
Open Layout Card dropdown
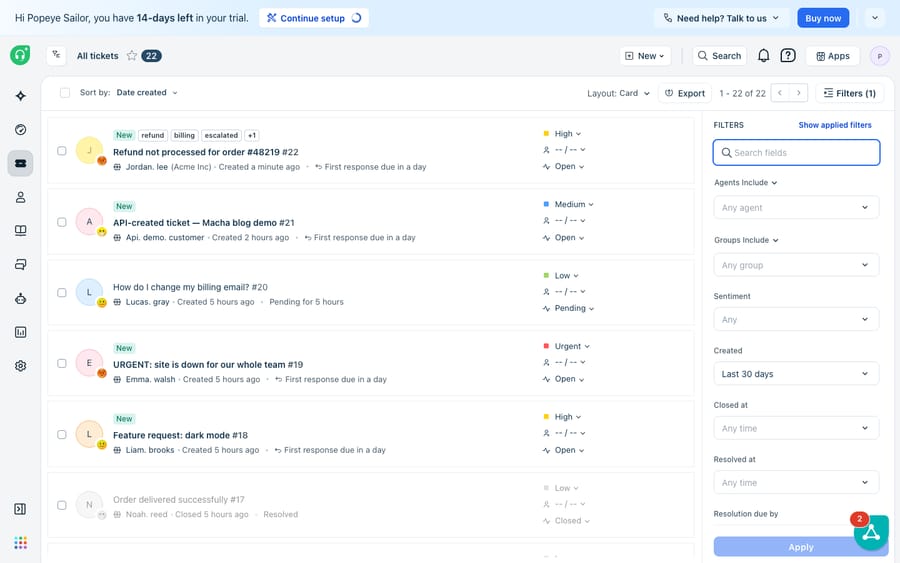point(618,93)
